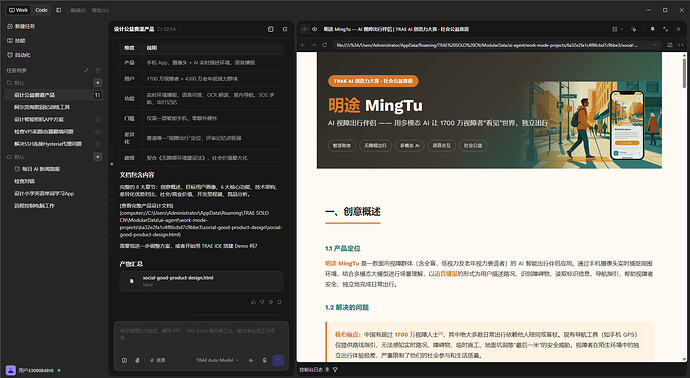
Task: Click the 资源 button in chat input
Action: click(158, 360)
